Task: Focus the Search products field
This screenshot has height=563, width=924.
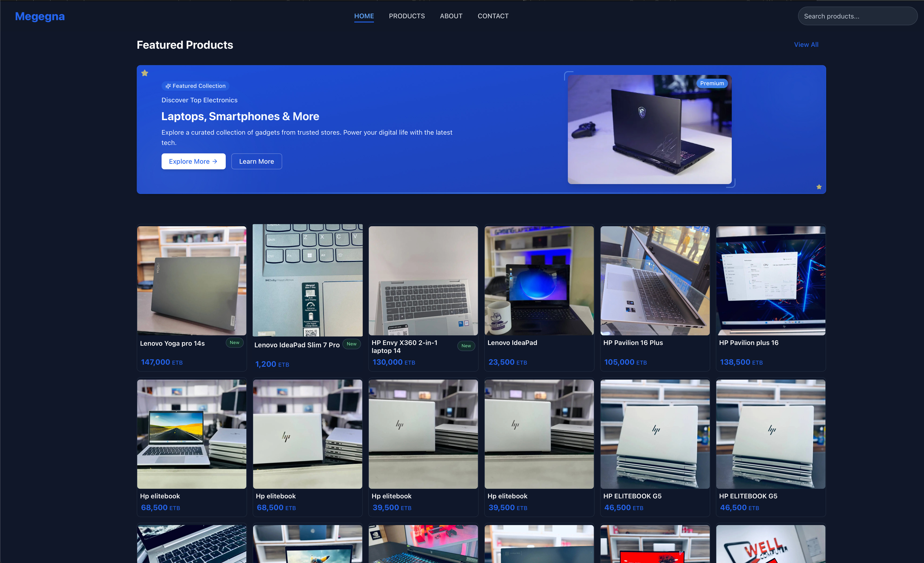Action: pos(857,16)
